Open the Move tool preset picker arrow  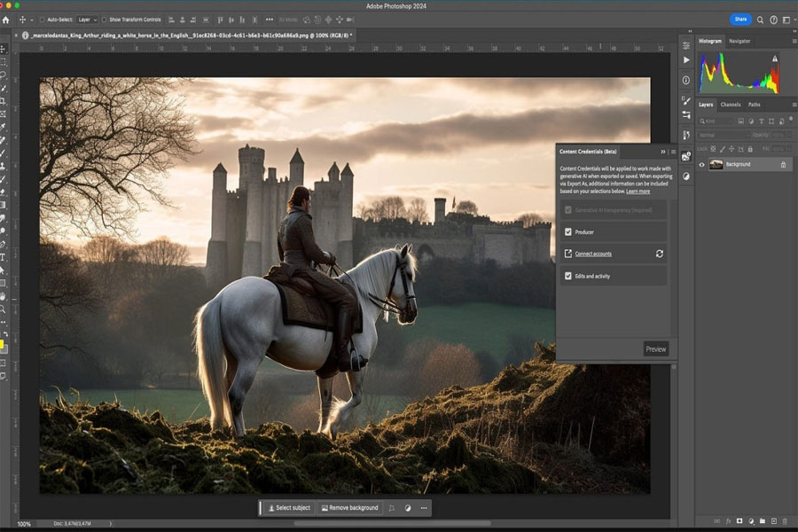[x=32, y=20]
